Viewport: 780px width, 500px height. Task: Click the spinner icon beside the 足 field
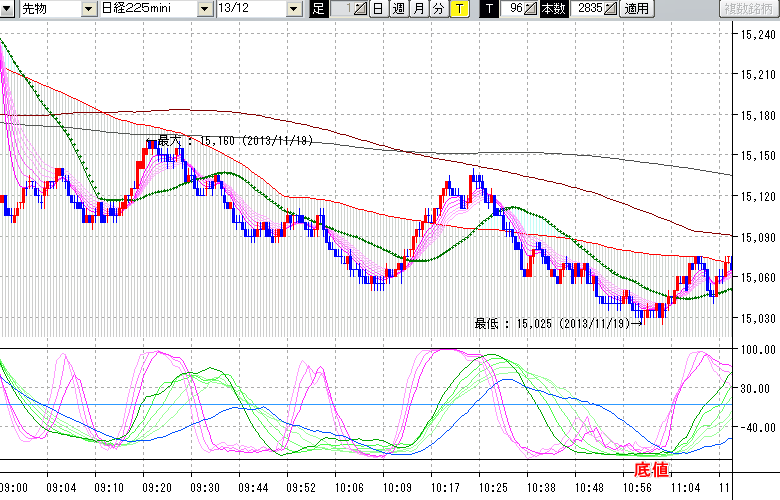click(361, 9)
